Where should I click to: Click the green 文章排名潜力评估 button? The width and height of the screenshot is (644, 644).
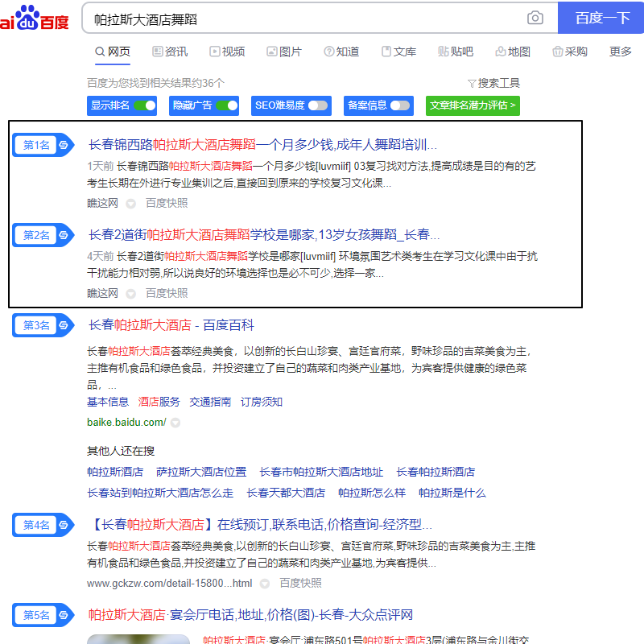[x=473, y=105]
